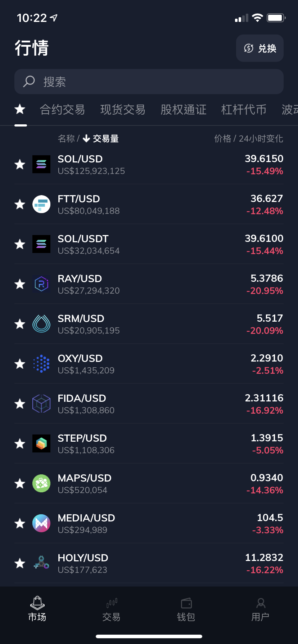This screenshot has width=298, height=644.
Task: Select the favorites star tab
Action: [20, 109]
